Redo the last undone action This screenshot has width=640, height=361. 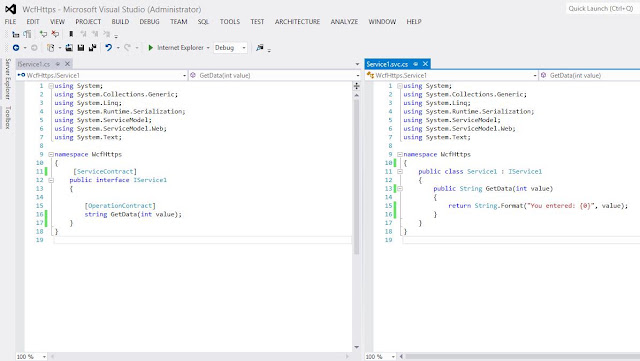[x=127, y=48]
